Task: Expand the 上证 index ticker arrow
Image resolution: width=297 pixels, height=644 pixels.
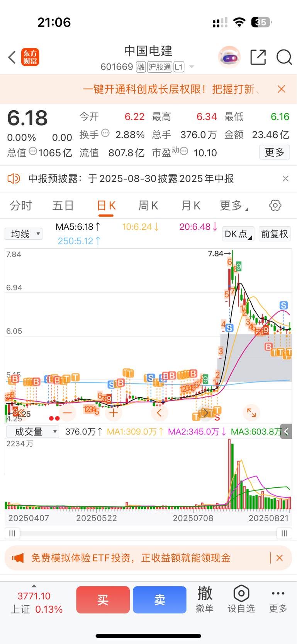Action: coord(34,586)
